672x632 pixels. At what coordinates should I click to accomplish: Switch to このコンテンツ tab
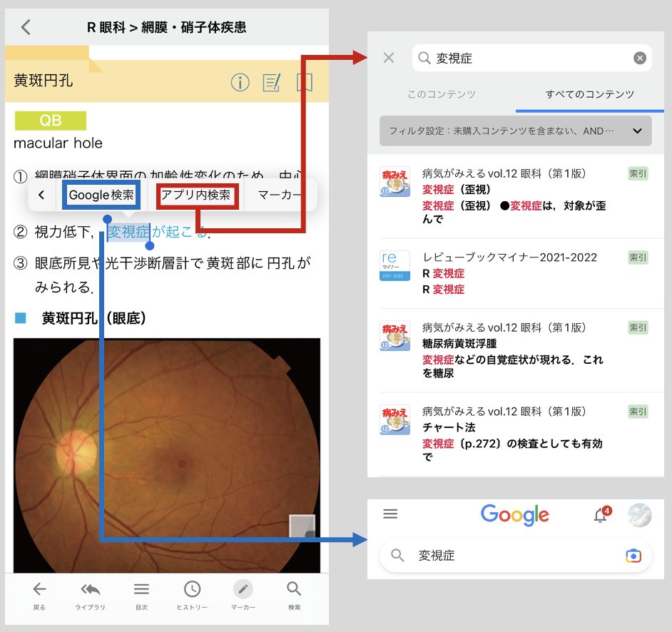pos(441,94)
